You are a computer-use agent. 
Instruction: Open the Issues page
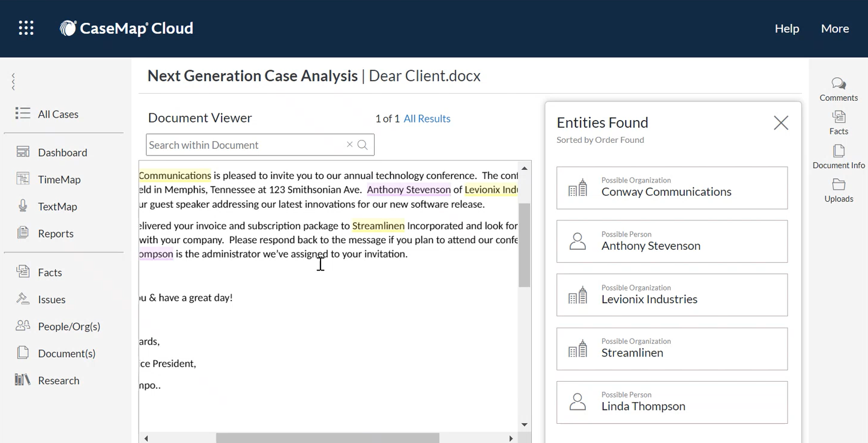coord(52,300)
